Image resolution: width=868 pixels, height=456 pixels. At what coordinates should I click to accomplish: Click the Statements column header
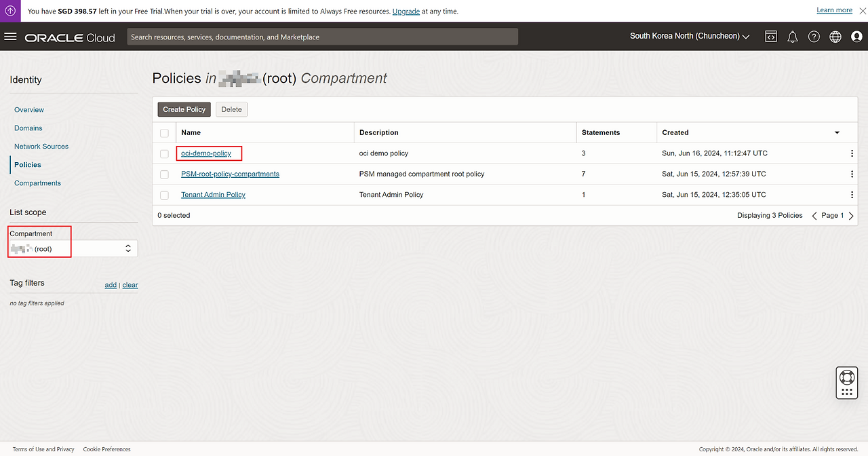point(601,132)
